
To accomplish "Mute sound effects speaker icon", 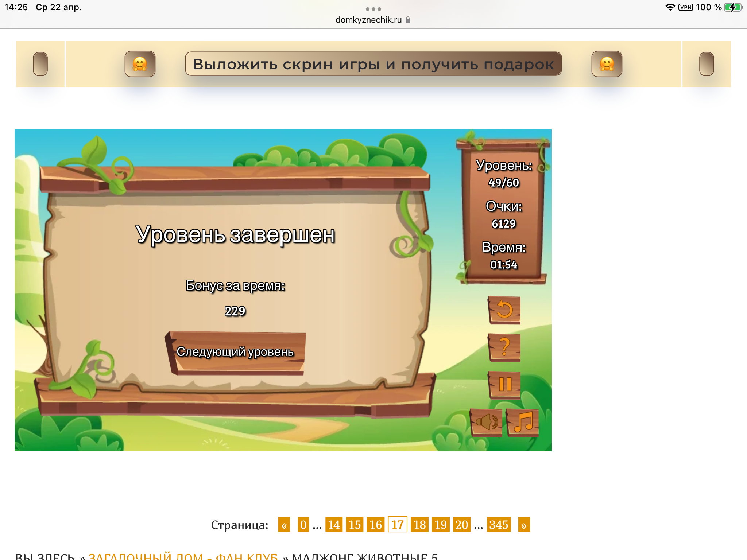I will point(486,422).
